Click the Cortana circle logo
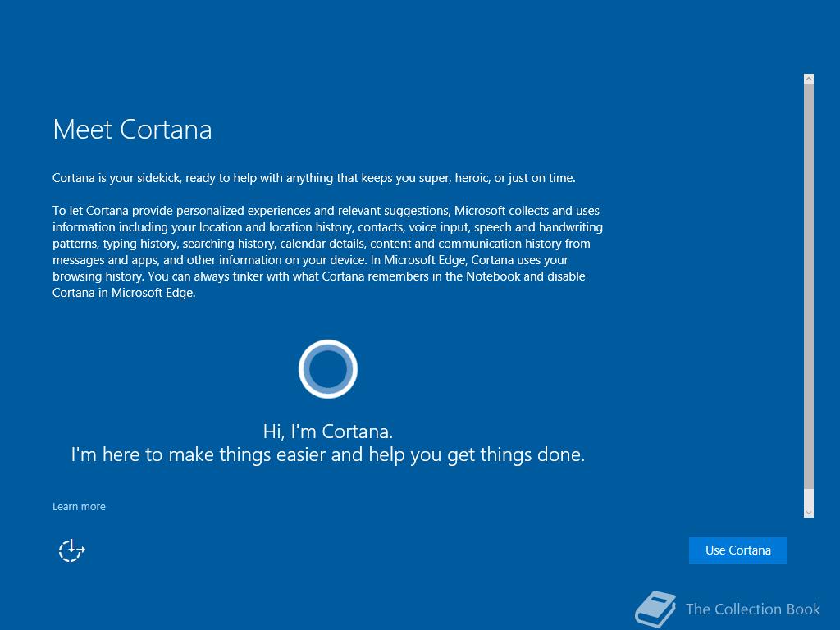 tap(328, 368)
